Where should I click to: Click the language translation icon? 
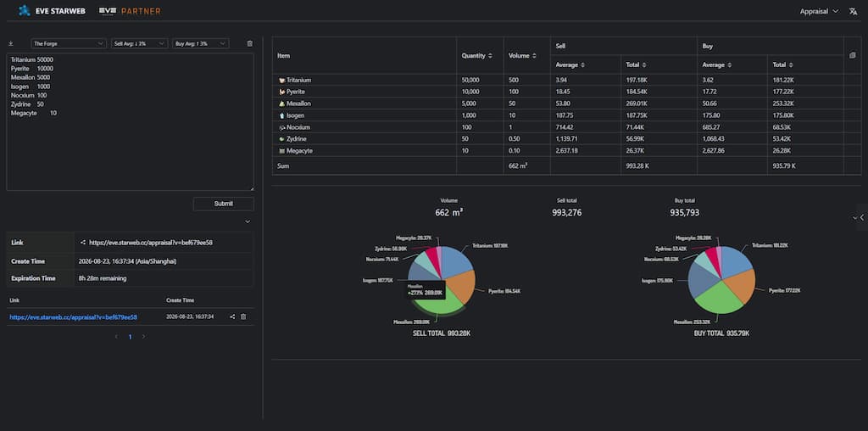pyautogui.click(x=853, y=11)
